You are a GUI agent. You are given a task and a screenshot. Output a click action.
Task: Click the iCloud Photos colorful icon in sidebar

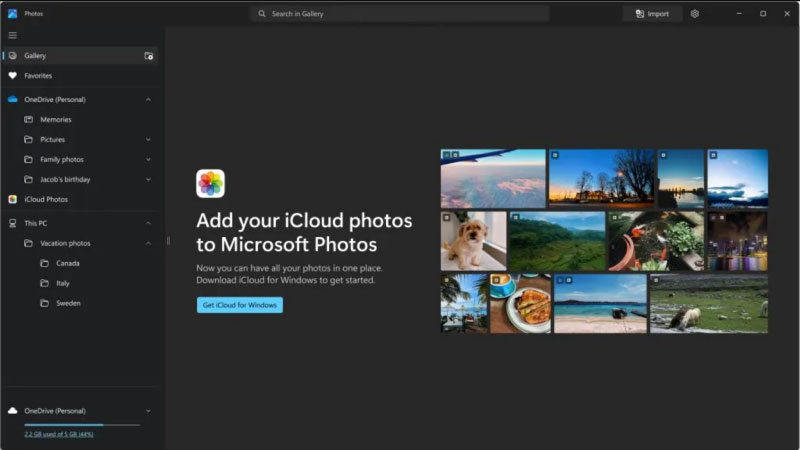[x=13, y=199]
